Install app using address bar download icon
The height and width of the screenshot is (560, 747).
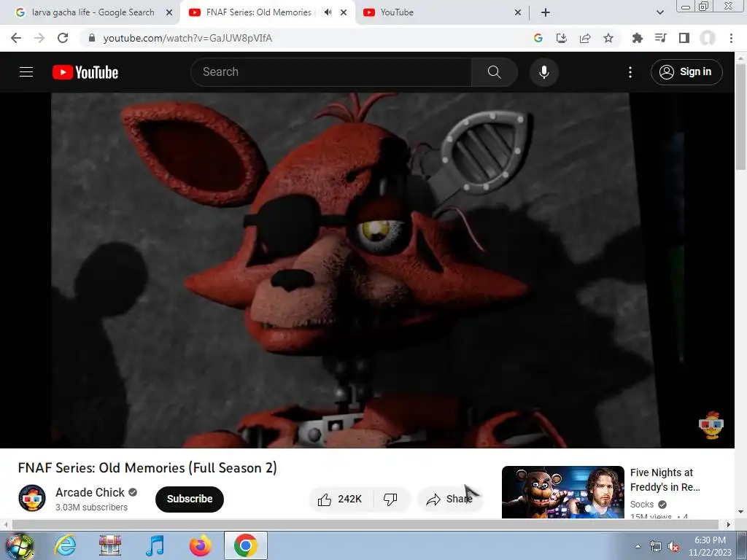[x=562, y=38]
